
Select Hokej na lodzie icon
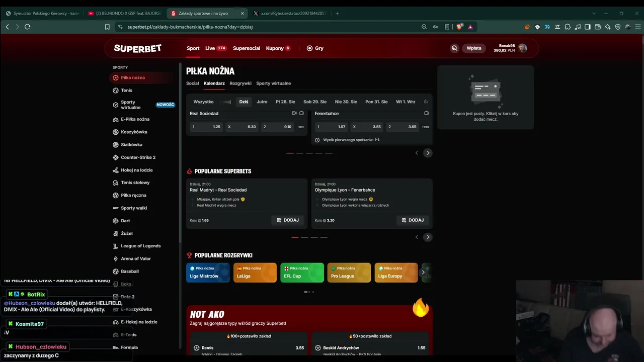(116, 170)
